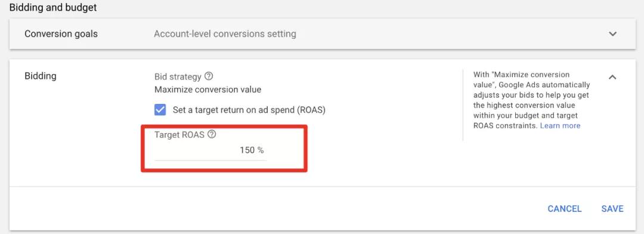Collapse the Bidding section chevron
Viewport: 644px width, 234px height.
[612, 77]
